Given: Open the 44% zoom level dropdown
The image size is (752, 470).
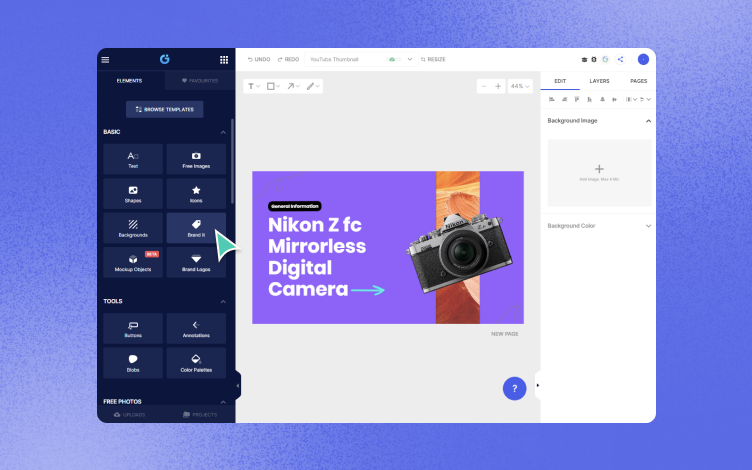Looking at the screenshot, I should pos(520,86).
